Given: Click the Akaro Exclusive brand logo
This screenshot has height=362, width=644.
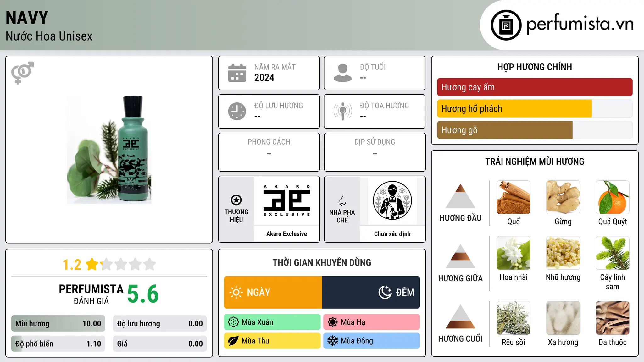Looking at the screenshot, I should (287, 200).
